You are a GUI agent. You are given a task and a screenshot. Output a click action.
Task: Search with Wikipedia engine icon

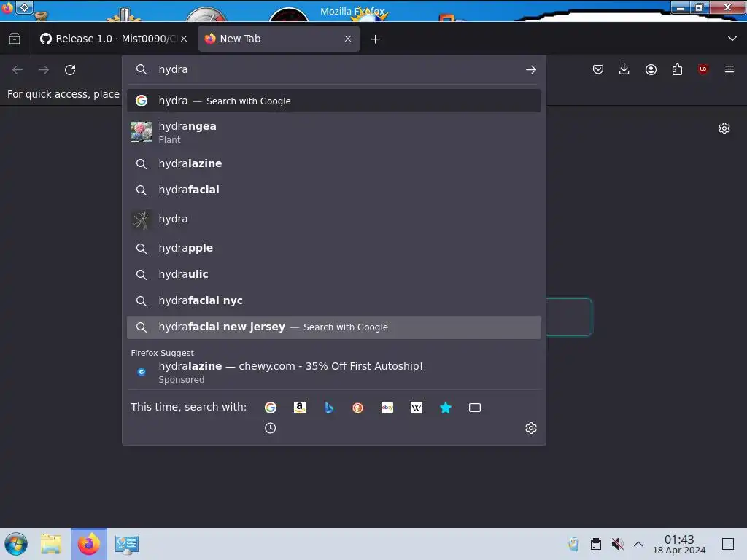coord(417,408)
